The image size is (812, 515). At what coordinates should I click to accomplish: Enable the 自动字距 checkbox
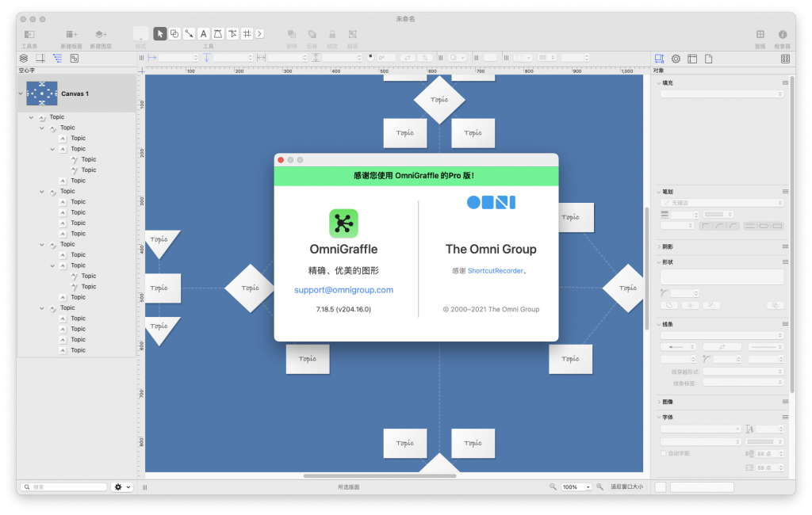pyautogui.click(x=664, y=453)
